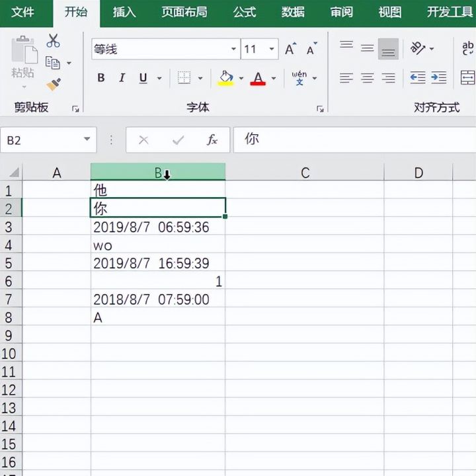
Task: Open the font name dropdown 等线
Action: [233, 49]
